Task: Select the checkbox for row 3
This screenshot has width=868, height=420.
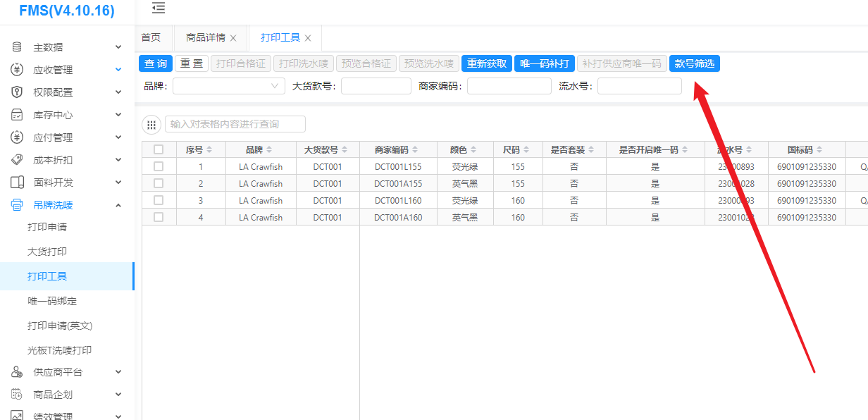Action: 159,200
